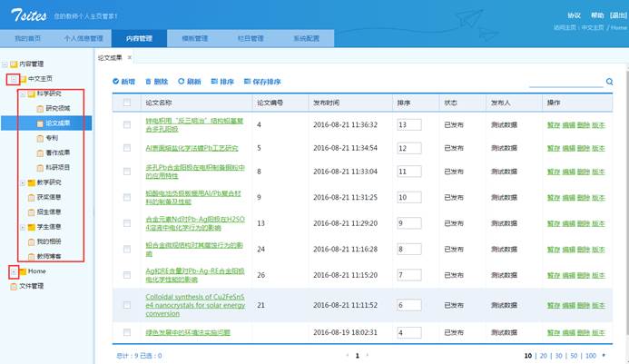The width and height of the screenshot is (629, 364).
Task: Expand the 教学研究 tree node
Action: (21, 182)
